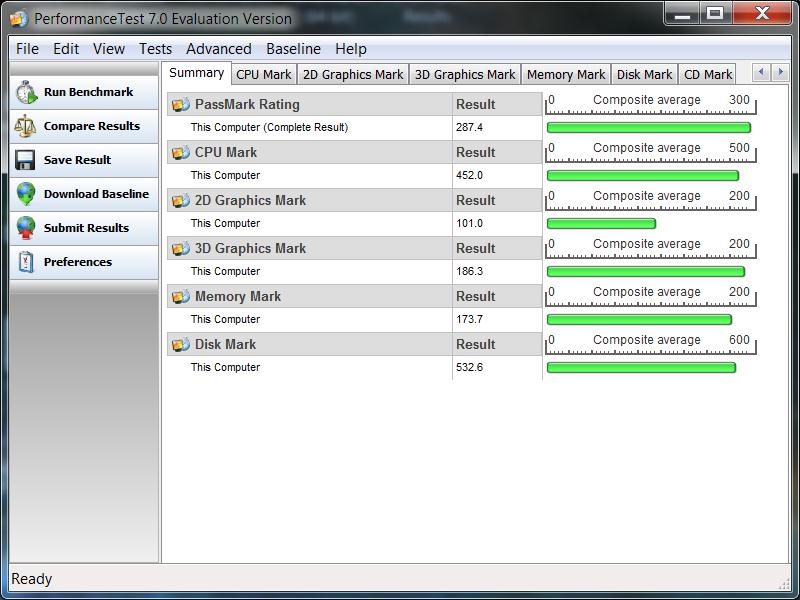Click the PerformanceTest title bar app icon
This screenshot has height=600, width=800.
(19, 19)
